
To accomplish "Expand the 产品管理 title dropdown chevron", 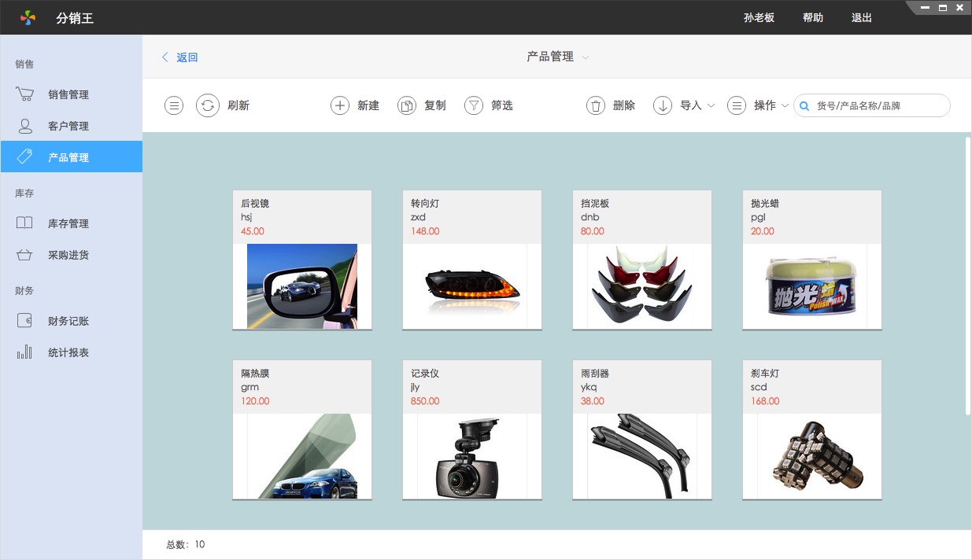I will click(x=586, y=57).
